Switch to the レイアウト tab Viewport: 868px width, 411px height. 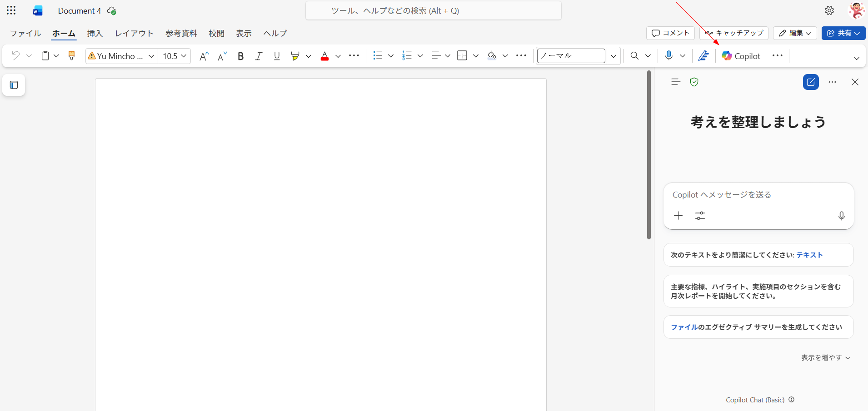pyautogui.click(x=134, y=33)
